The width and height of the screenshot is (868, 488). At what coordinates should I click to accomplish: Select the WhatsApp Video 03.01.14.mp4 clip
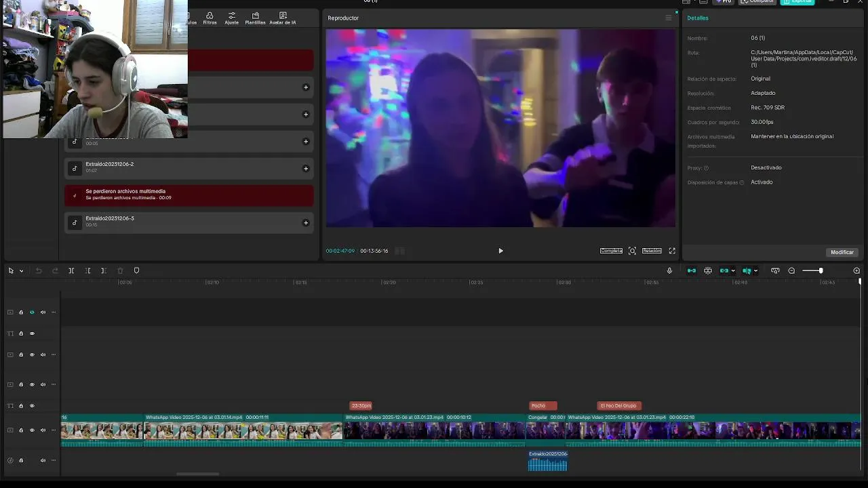[243, 430]
